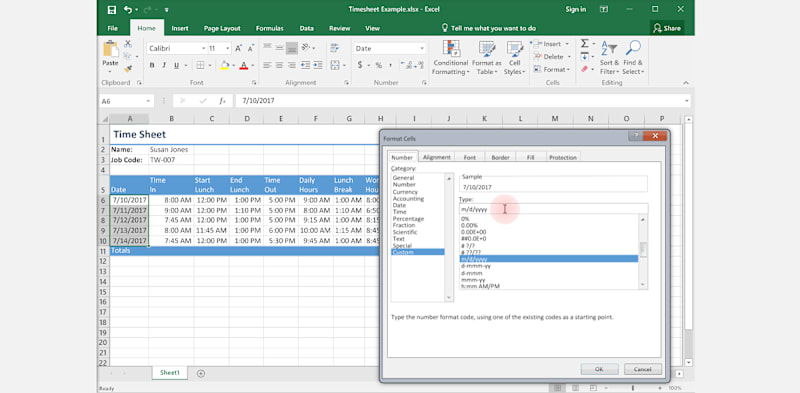Expand the Name Box dropdown arrow
This screenshot has height=393, width=800.
pyautogui.click(x=148, y=101)
